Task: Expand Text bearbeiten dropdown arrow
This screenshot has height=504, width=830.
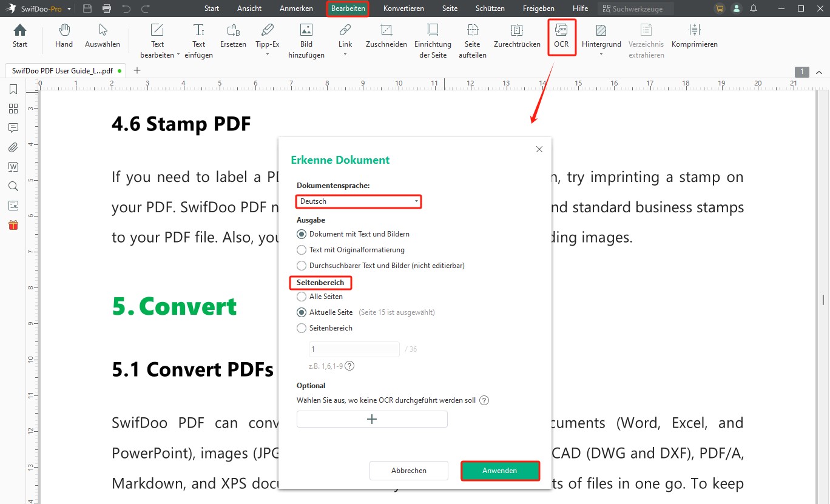Action: point(178,55)
